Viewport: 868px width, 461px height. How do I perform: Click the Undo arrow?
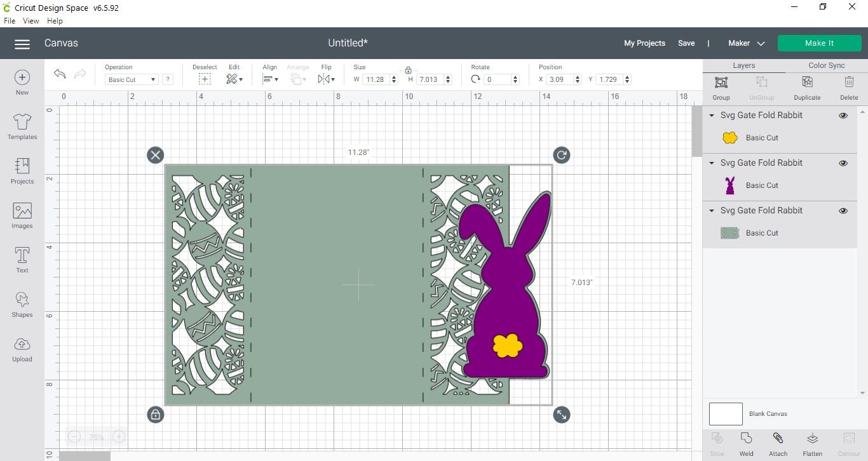coord(60,74)
